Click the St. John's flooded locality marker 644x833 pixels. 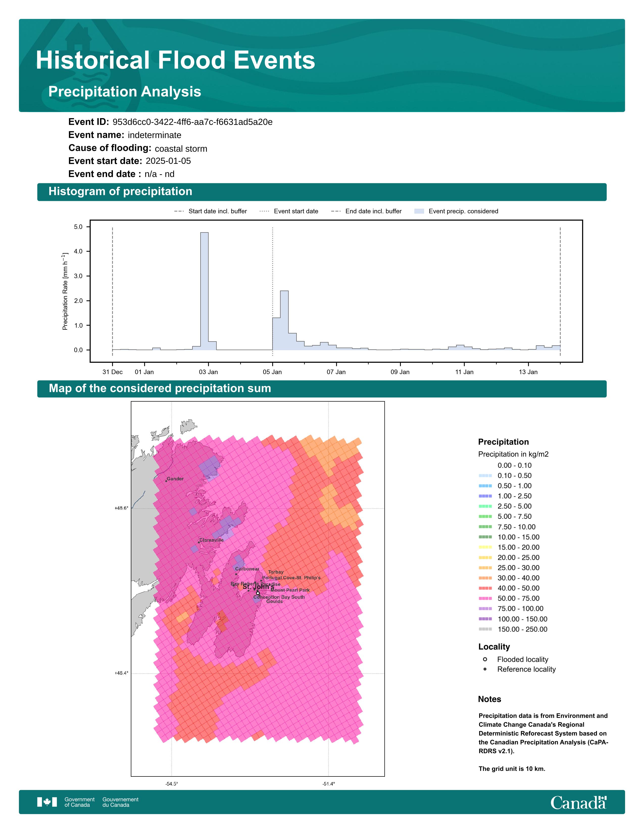(x=258, y=593)
